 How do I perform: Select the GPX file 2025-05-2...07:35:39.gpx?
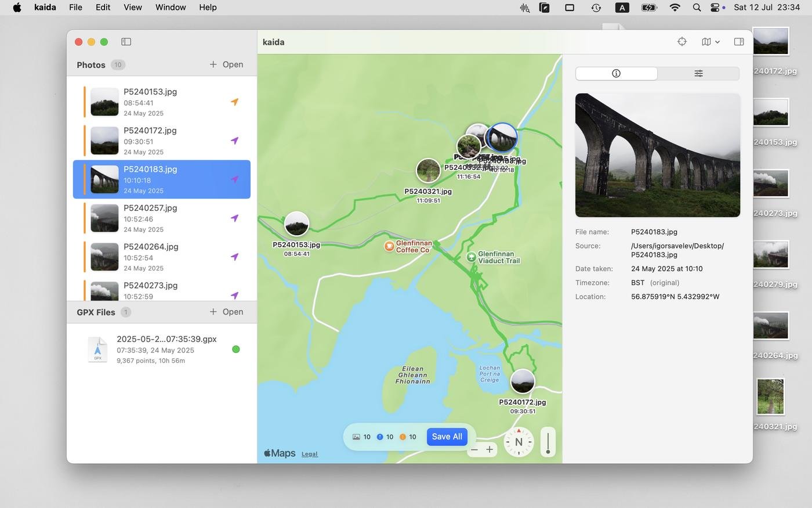(x=162, y=350)
